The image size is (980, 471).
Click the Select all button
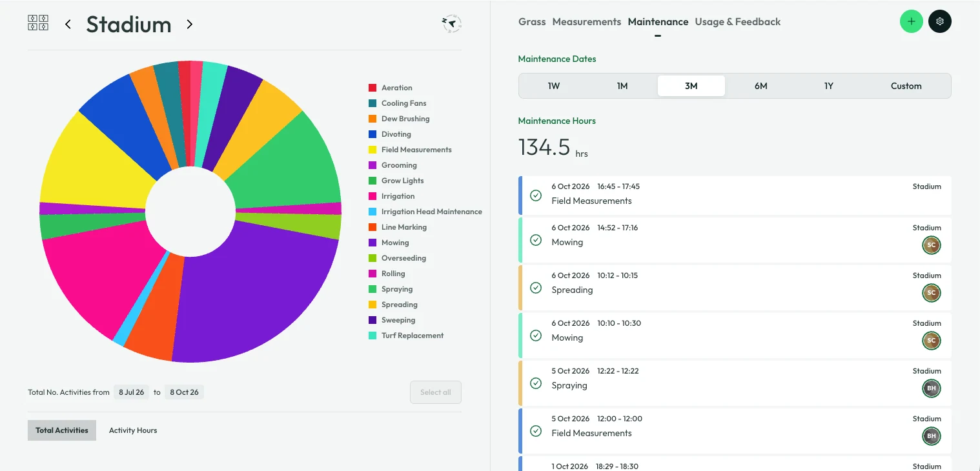[436, 392]
